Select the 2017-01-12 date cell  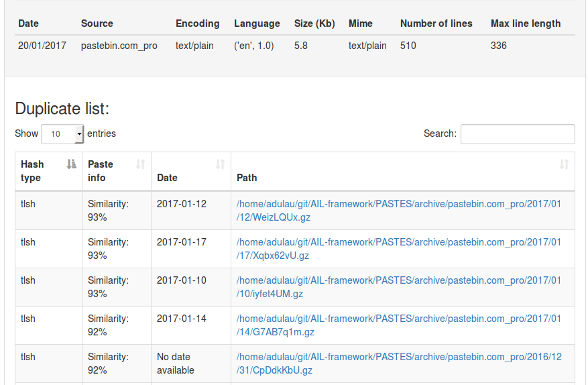click(x=182, y=204)
